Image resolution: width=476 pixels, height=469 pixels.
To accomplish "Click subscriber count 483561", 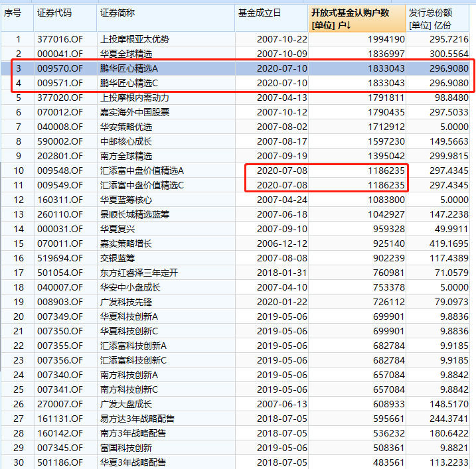I will pyautogui.click(x=389, y=462).
